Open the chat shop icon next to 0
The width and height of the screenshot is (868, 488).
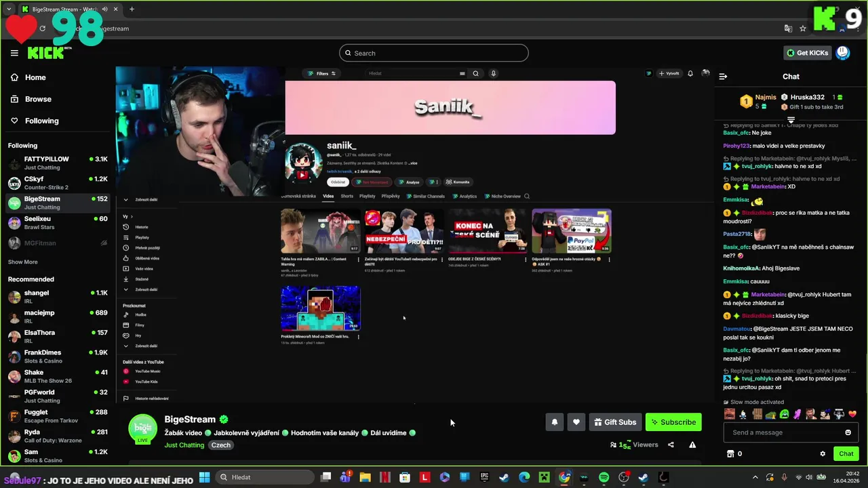[730, 453]
